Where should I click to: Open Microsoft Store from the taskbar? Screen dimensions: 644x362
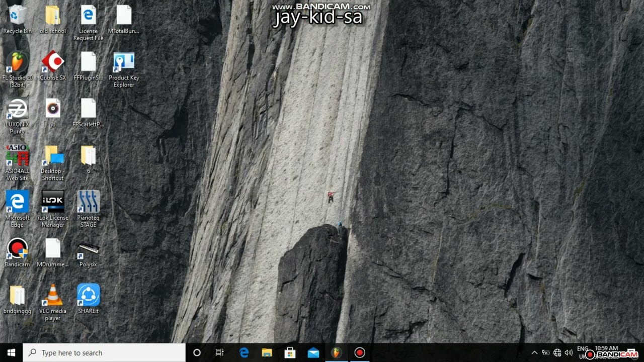tap(290, 353)
